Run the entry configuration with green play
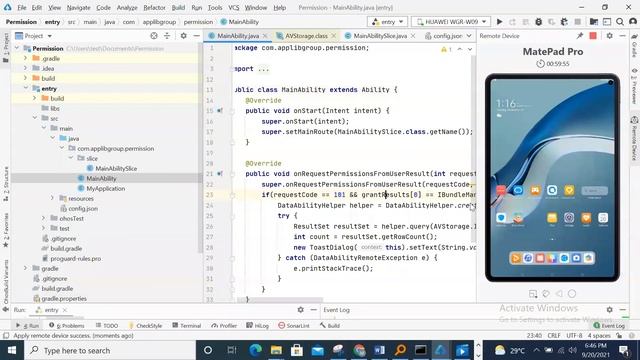640x360 pixels. click(499, 22)
